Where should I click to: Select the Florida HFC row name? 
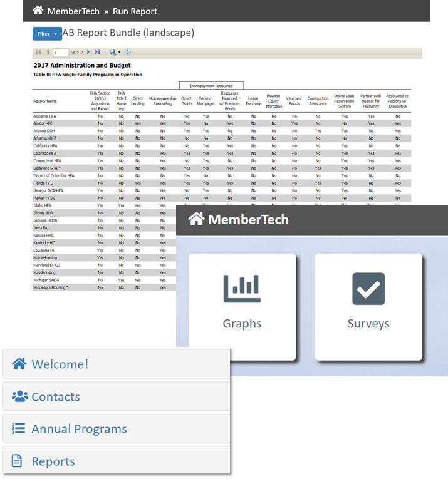coord(43,183)
